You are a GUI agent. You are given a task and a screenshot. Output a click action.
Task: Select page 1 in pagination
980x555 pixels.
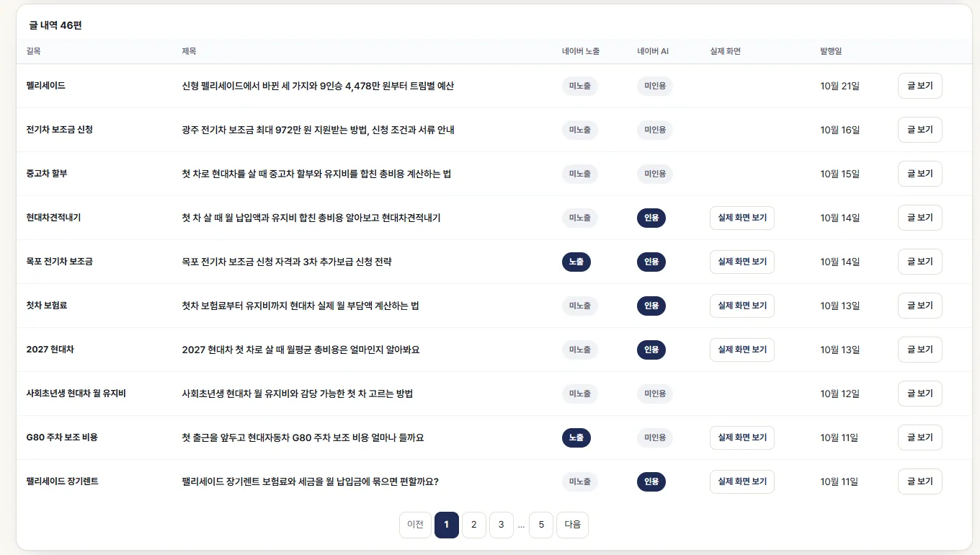click(447, 525)
